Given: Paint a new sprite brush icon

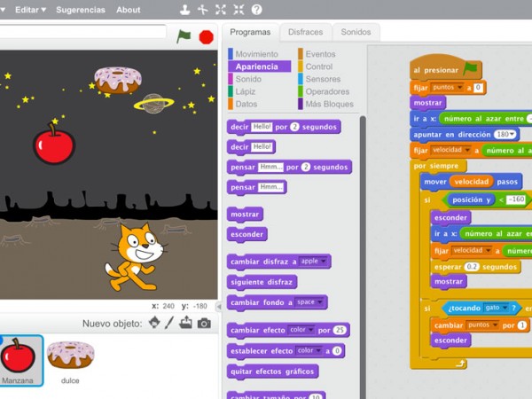Looking at the screenshot, I should [x=169, y=323].
